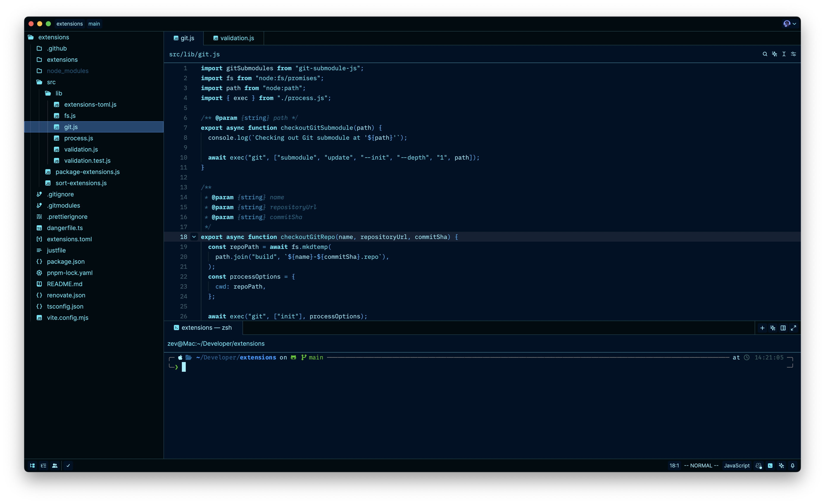Open inline assist sparkle icon in editor toolbar
The height and width of the screenshot is (504, 825).
click(x=775, y=54)
